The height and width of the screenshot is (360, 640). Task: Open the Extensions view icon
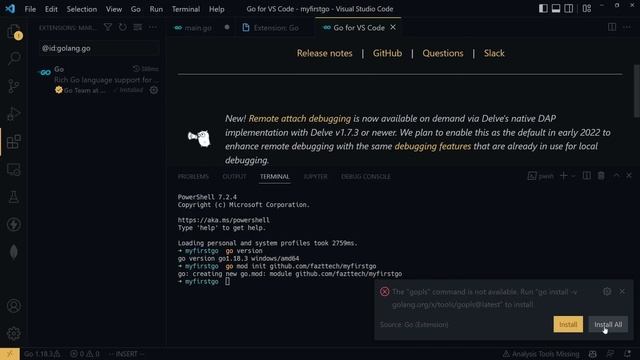pos(14,142)
